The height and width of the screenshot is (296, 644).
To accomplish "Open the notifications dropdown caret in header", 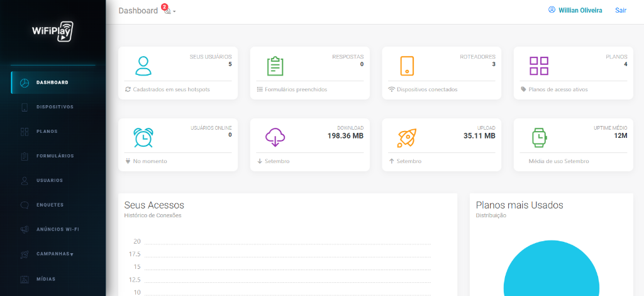I will [x=175, y=11].
